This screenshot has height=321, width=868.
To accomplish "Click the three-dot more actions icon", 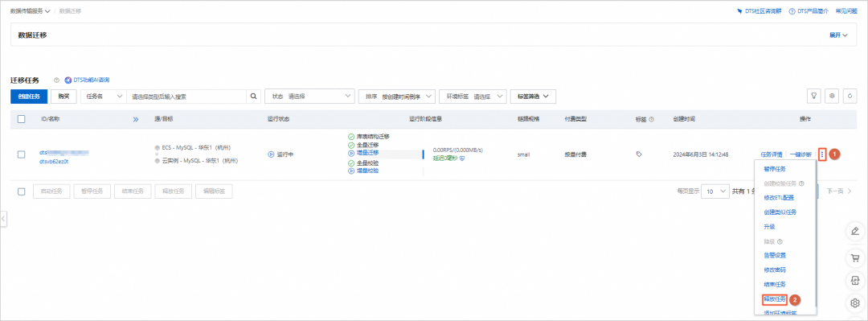I will (x=823, y=154).
